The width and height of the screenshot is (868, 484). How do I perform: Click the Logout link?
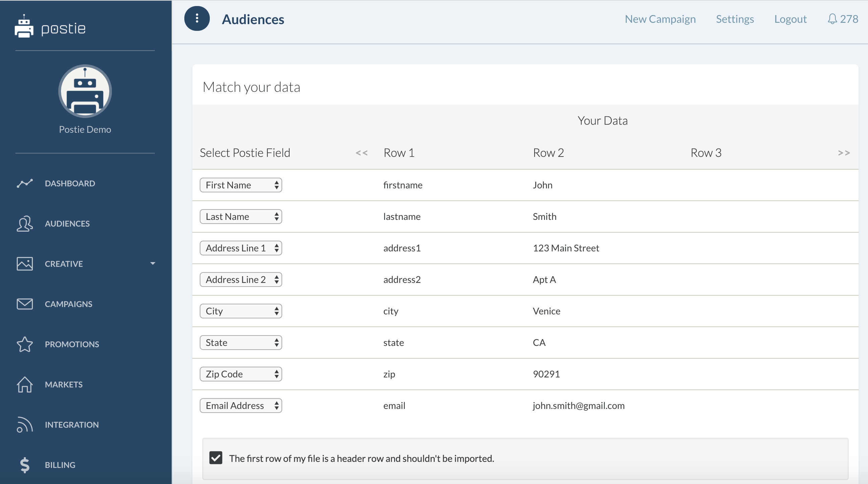pos(790,19)
